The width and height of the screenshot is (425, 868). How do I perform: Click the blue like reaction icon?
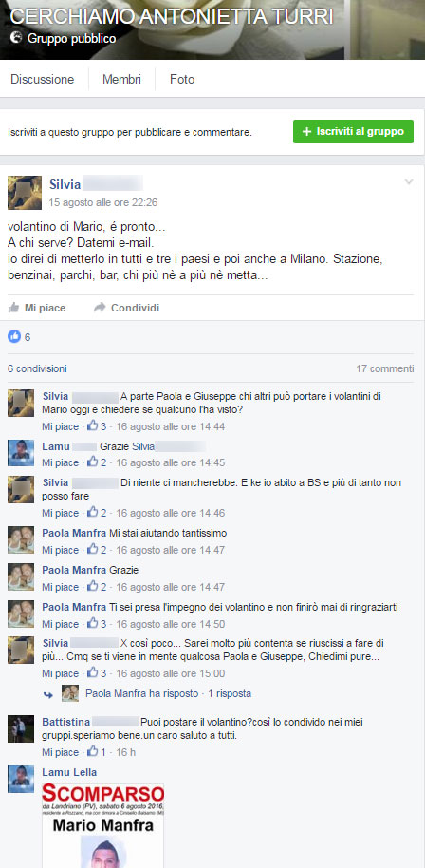coord(14,336)
